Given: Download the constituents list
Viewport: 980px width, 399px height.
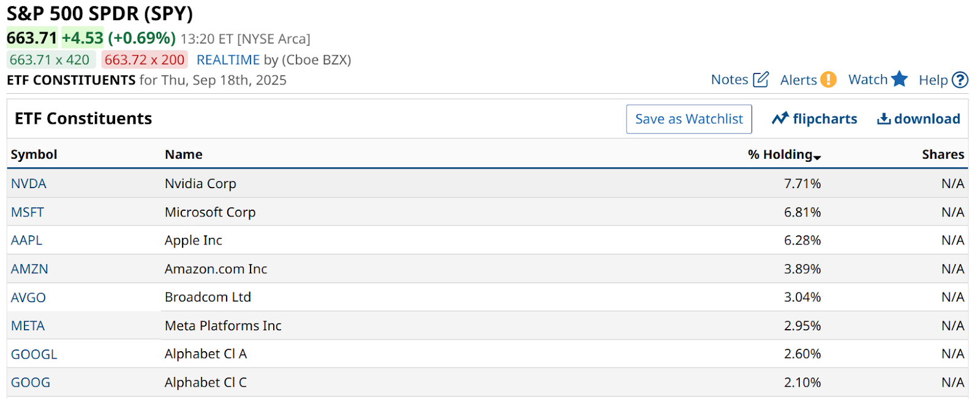Looking at the screenshot, I should [x=919, y=119].
